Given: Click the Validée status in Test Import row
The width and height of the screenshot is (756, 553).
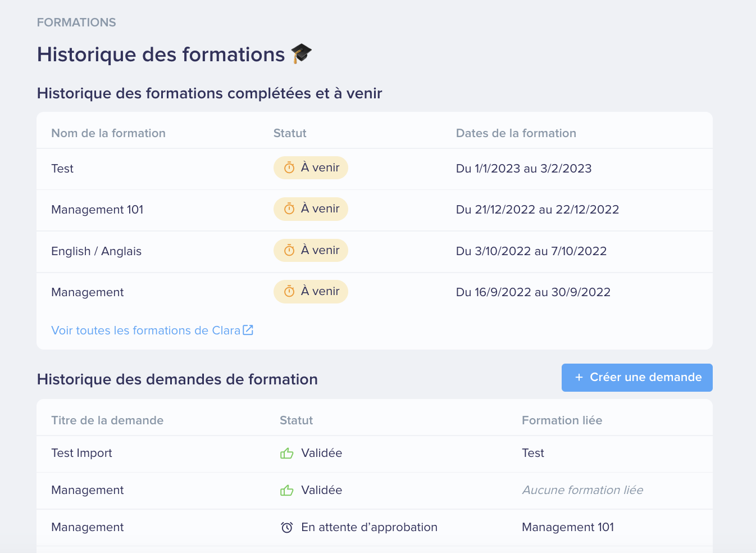Looking at the screenshot, I should click(321, 453).
